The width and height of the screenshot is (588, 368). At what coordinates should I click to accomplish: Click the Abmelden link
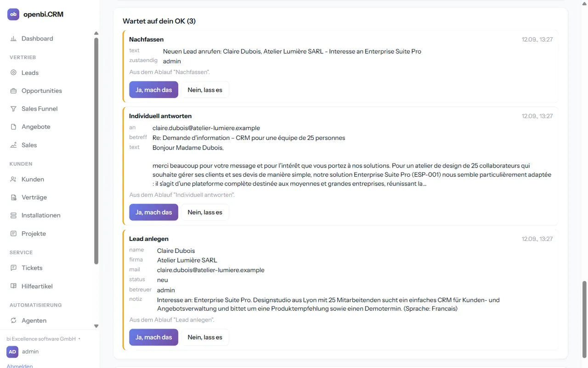20,366
